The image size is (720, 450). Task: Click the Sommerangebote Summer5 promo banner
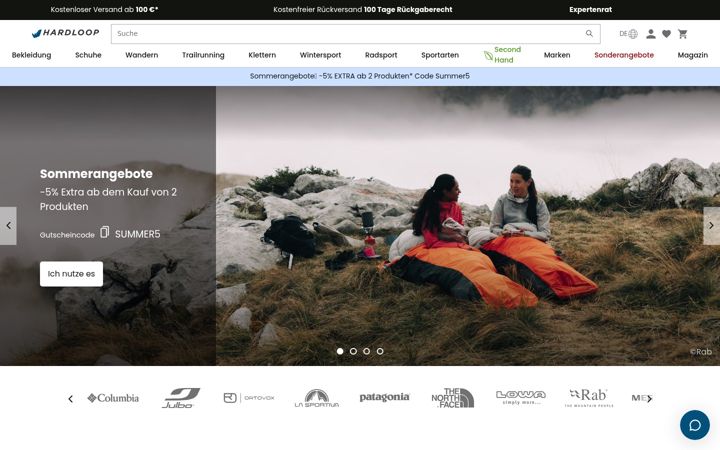click(x=360, y=76)
